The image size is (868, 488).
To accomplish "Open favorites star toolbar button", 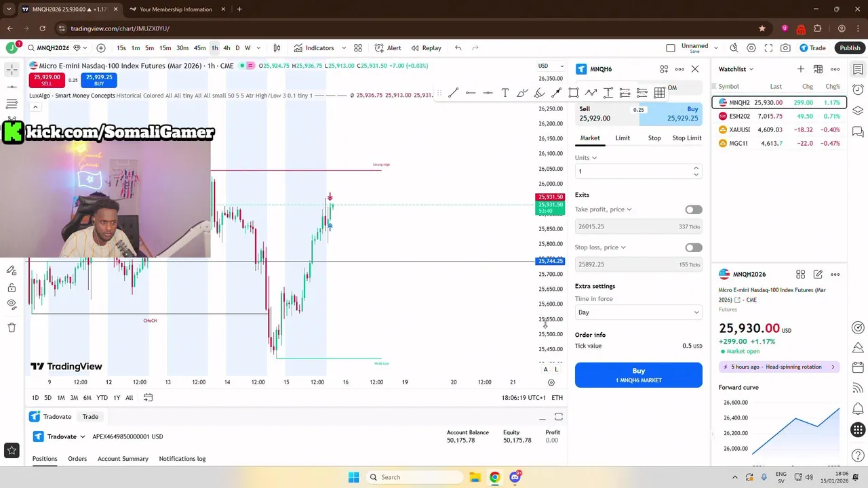I will pyautogui.click(x=12, y=449).
